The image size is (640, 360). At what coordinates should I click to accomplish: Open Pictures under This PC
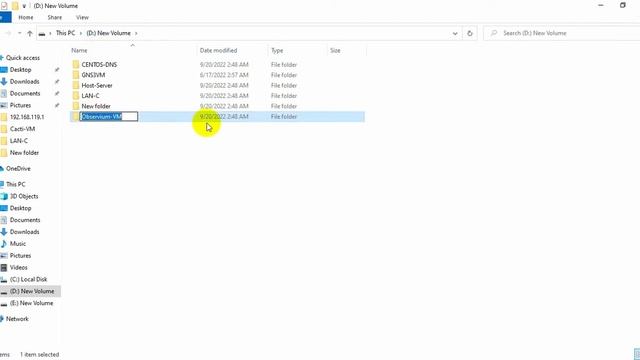20,256
